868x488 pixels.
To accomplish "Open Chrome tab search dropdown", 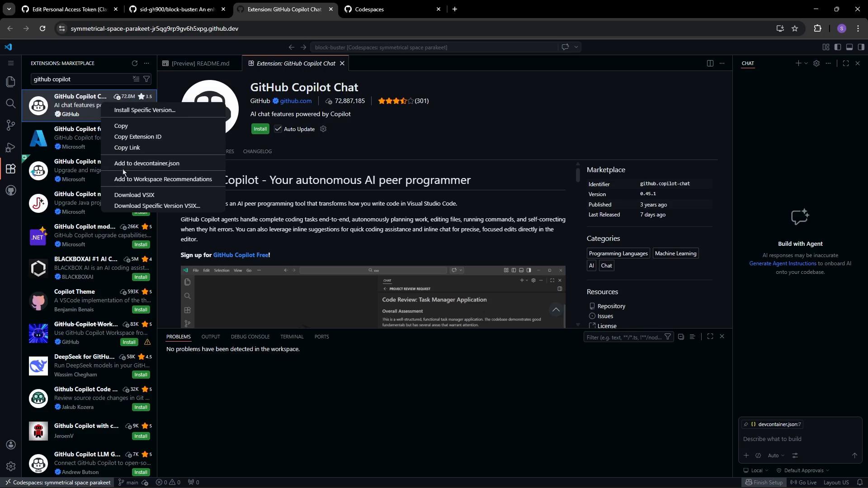I will (9, 9).
